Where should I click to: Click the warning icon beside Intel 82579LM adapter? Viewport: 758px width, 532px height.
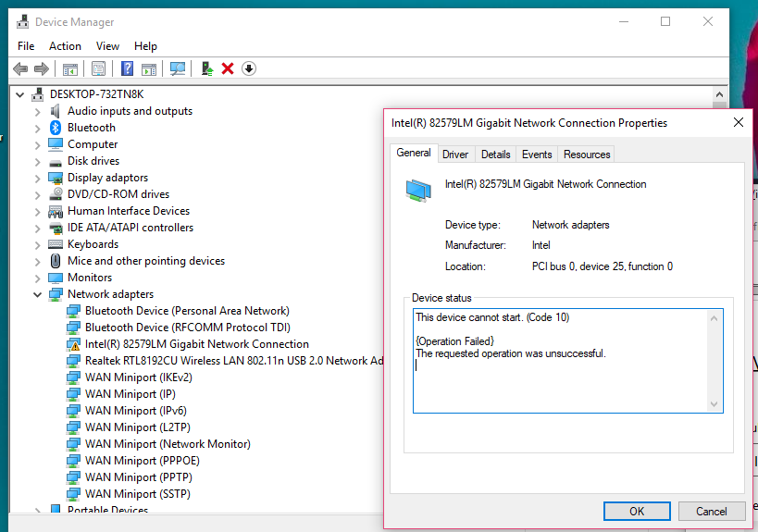click(73, 344)
